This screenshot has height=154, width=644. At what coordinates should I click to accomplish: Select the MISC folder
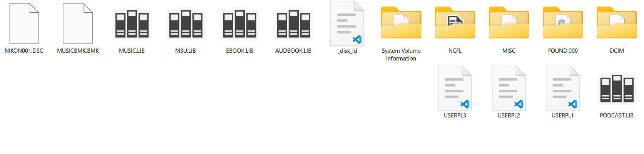509,22
